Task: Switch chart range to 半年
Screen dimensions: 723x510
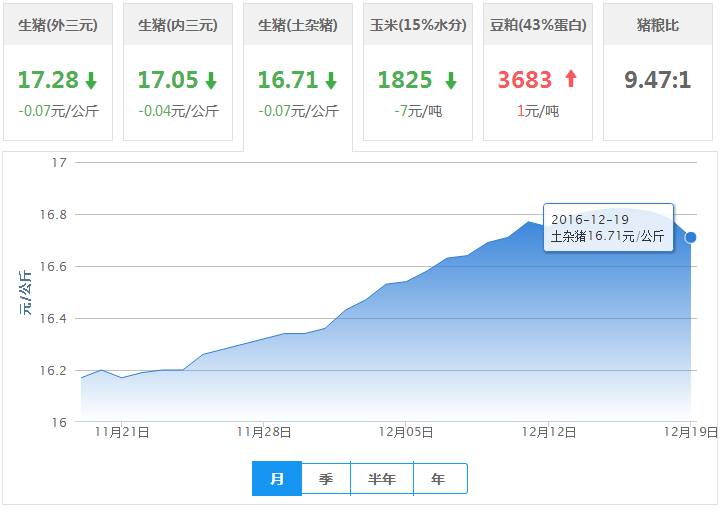Action: pos(382,479)
